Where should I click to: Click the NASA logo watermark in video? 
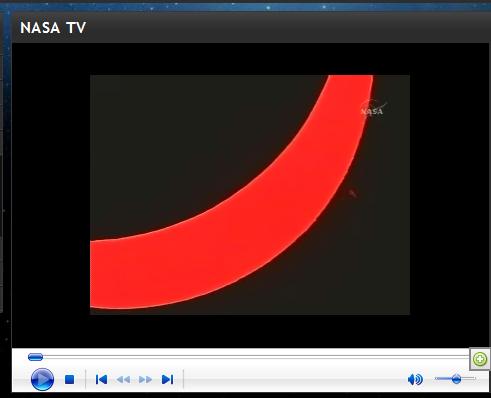[373, 109]
